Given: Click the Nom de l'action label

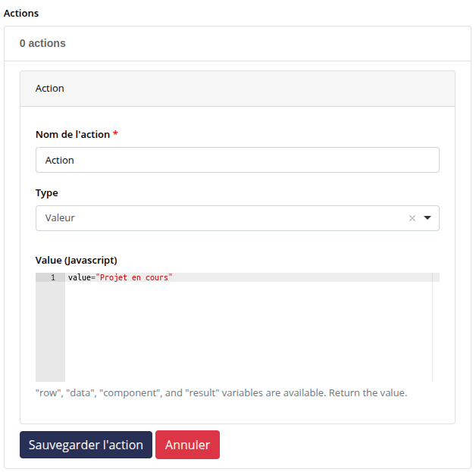Looking at the screenshot, I should pyautogui.click(x=73, y=134).
